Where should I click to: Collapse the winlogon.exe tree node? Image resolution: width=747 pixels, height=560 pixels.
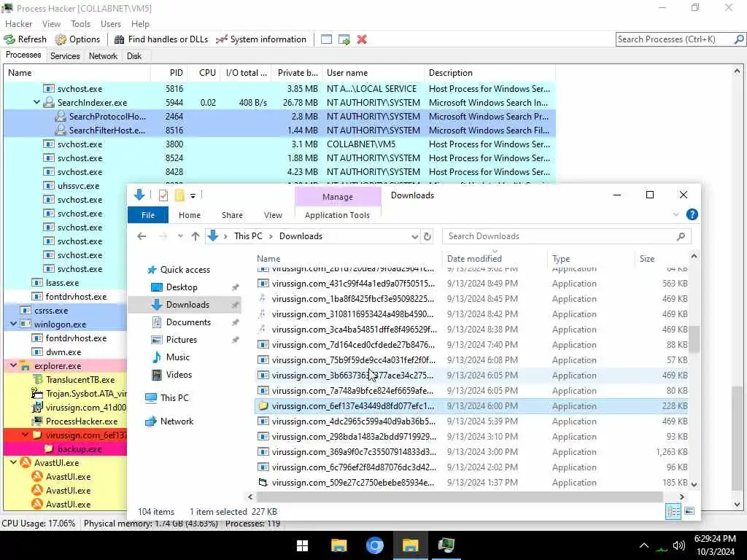[13, 324]
